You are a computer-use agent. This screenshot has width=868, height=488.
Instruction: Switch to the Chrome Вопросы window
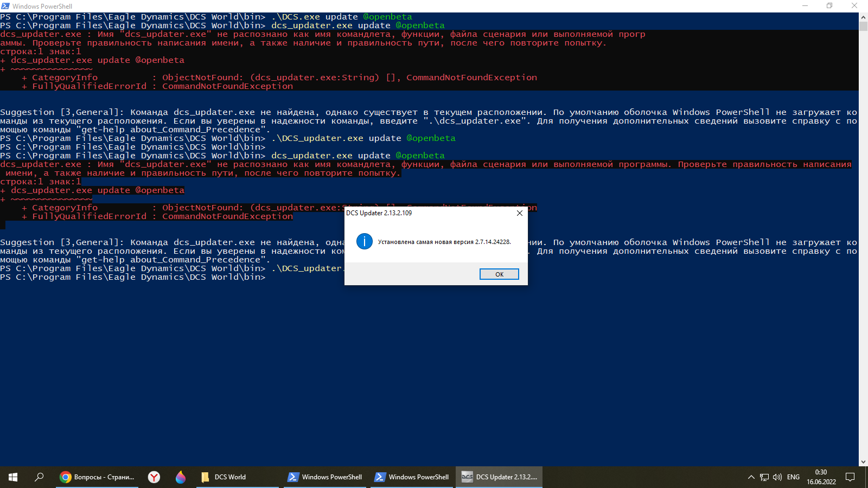pyautogui.click(x=97, y=477)
